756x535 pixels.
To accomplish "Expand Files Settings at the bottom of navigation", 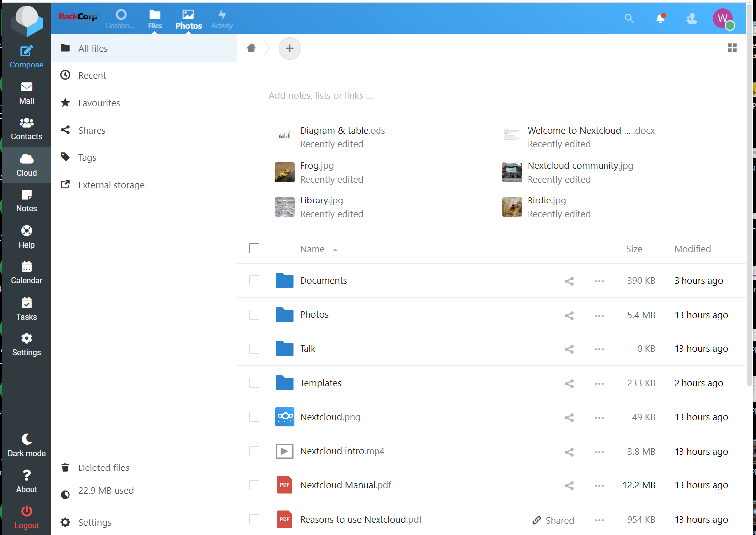I will (144, 522).
